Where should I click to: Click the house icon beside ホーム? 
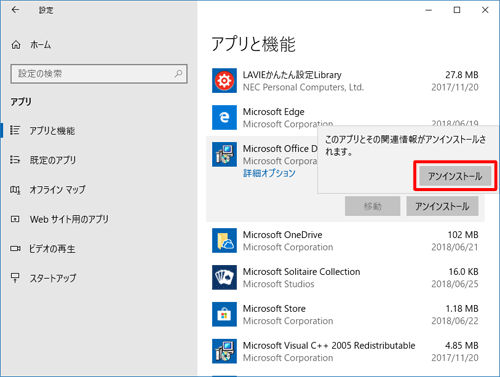click(x=16, y=45)
